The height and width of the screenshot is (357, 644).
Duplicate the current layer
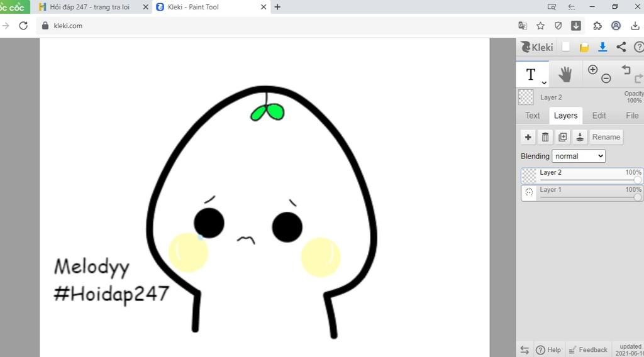click(563, 137)
